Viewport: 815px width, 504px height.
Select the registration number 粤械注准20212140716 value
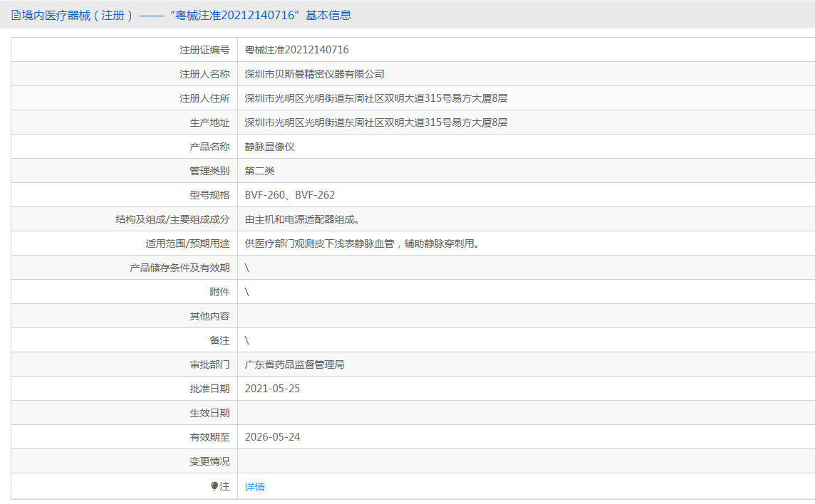tap(297, 50)
